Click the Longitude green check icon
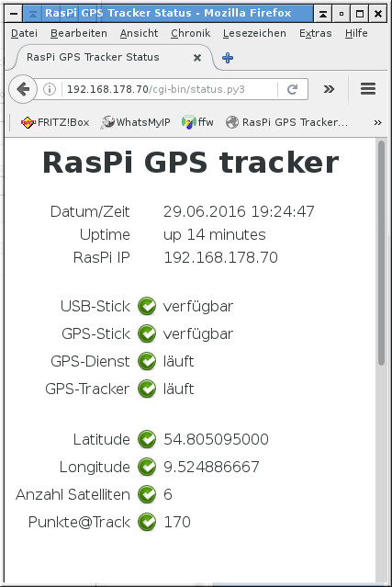The height and width of the screenshot is (587, 392). click(147, 467)
